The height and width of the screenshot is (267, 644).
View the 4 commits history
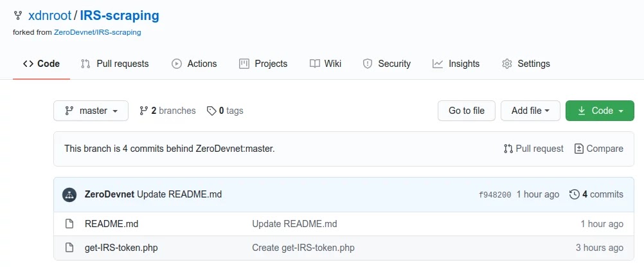[x=596, y=194]
